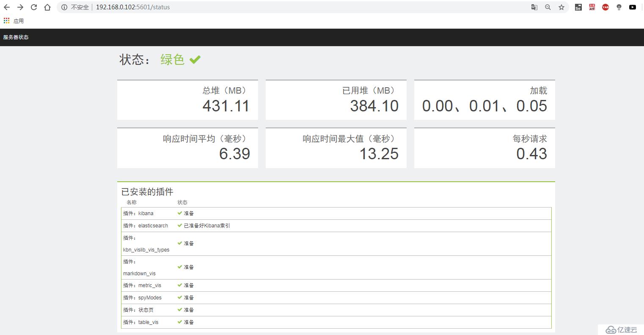Open the red ad-blocker extension icon

(592, 7)
